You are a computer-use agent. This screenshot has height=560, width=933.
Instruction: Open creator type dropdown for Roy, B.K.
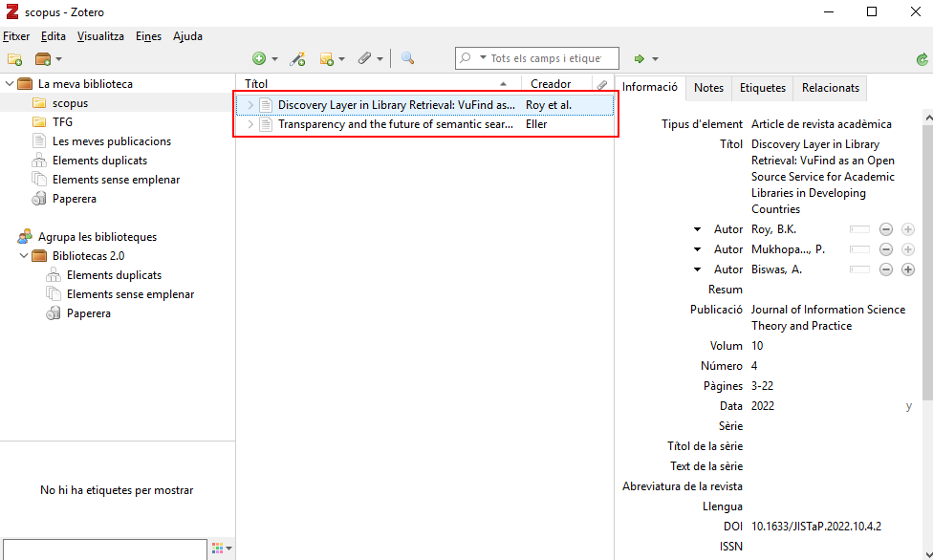(x=697, y=229)
